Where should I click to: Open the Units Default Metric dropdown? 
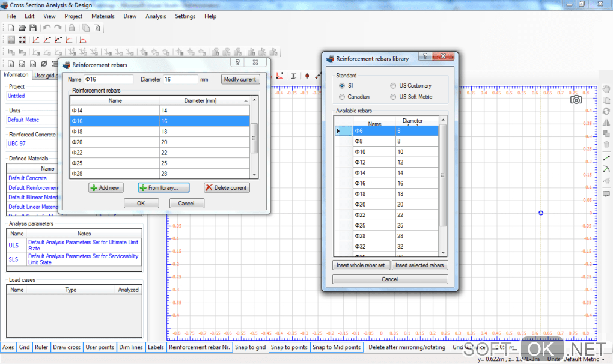576,359
